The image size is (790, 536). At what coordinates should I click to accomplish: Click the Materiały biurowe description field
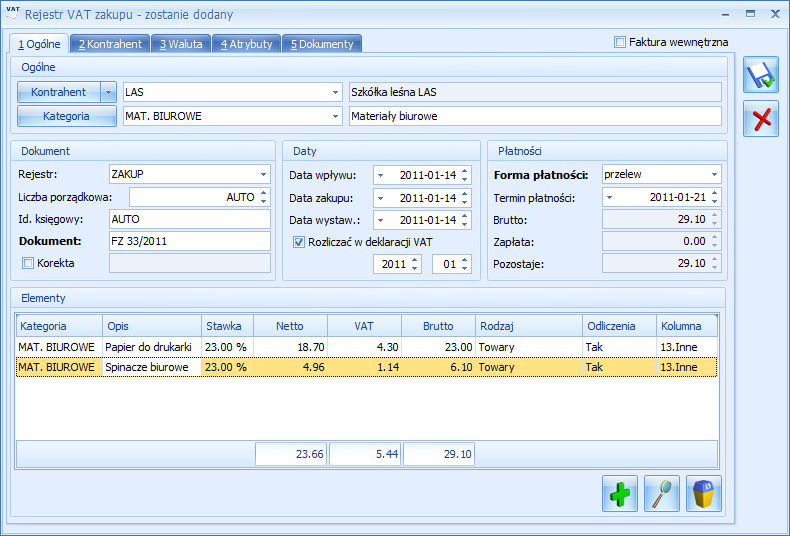[x=535, y=116]
